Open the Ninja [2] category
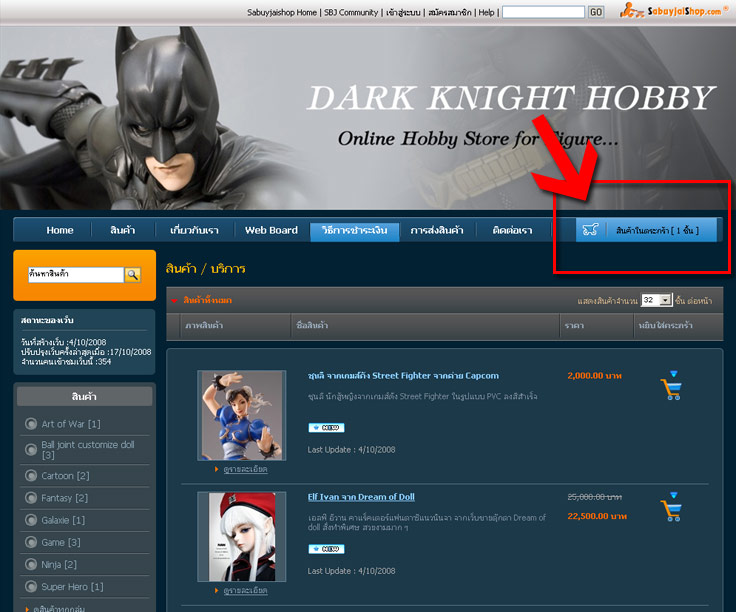 (59, 564)
